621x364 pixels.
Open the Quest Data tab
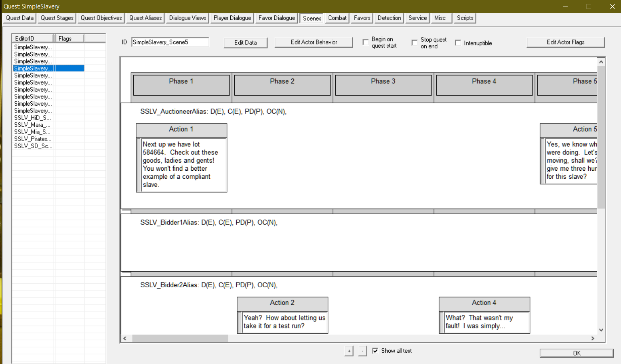click(19, 18)
